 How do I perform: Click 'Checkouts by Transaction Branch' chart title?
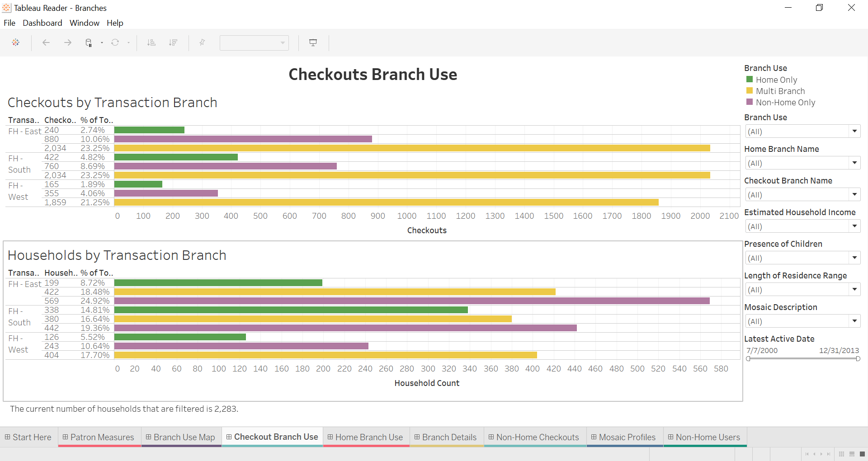[113, 103]
